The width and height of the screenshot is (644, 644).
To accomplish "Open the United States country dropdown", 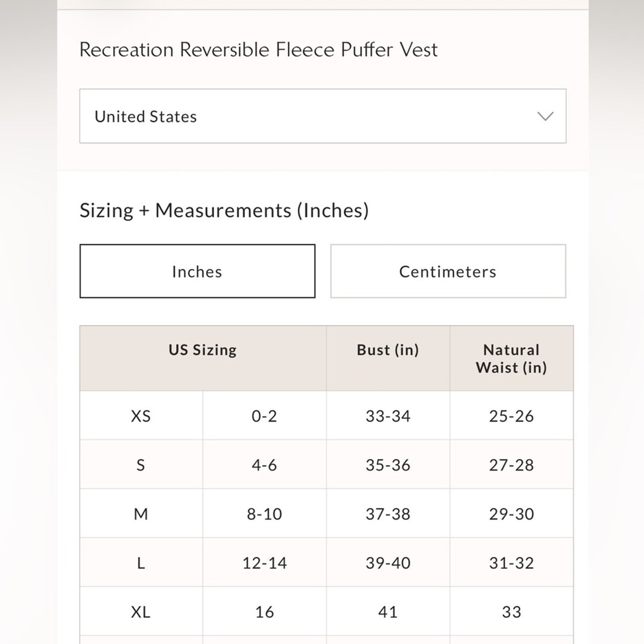I will 323,116.
